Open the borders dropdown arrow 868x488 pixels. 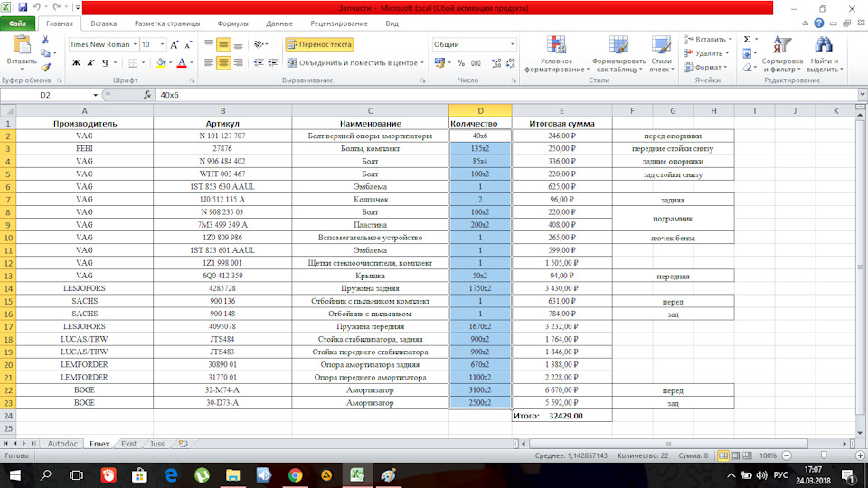tap(143, 63)
